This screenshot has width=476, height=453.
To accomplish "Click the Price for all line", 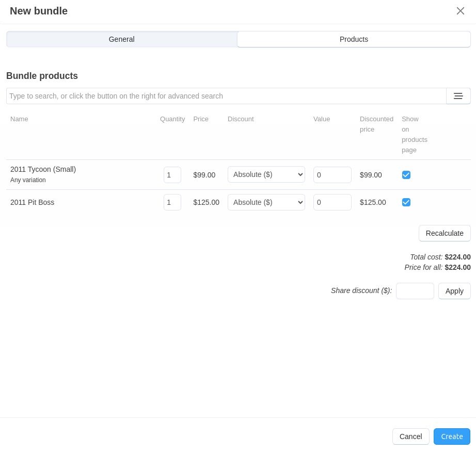I will click(x=437, y=267).
